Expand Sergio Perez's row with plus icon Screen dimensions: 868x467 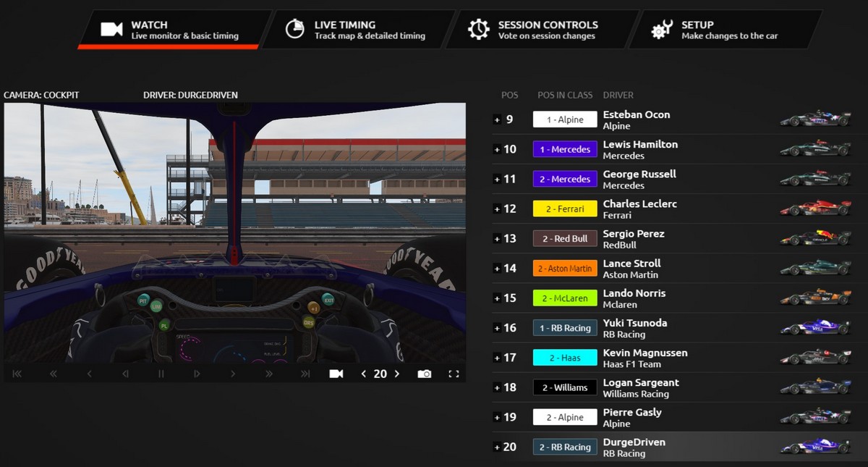497,238
